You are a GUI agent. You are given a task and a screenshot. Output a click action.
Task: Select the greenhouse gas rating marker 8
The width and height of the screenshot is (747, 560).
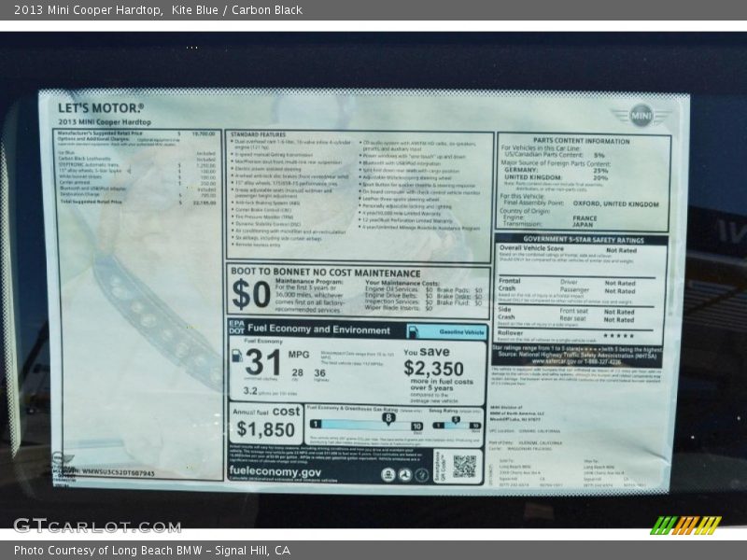[388, 418]
